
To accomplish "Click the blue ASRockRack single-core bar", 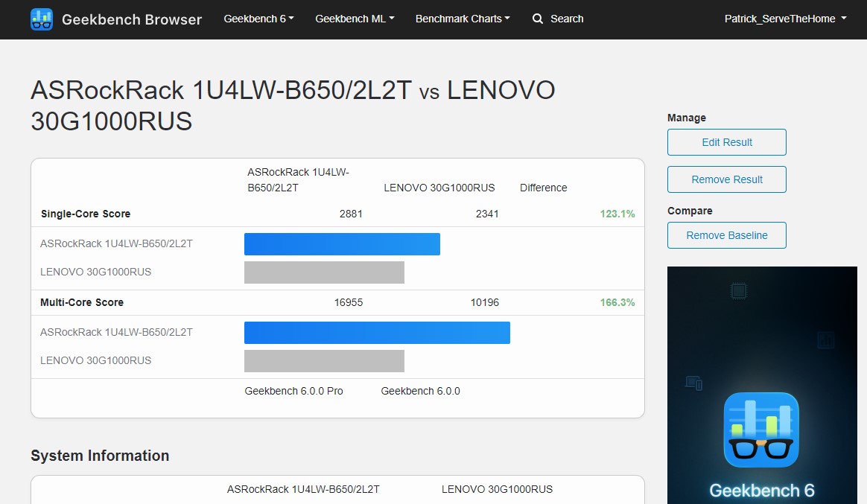I will pyautogui.click(x=343, y=244).
